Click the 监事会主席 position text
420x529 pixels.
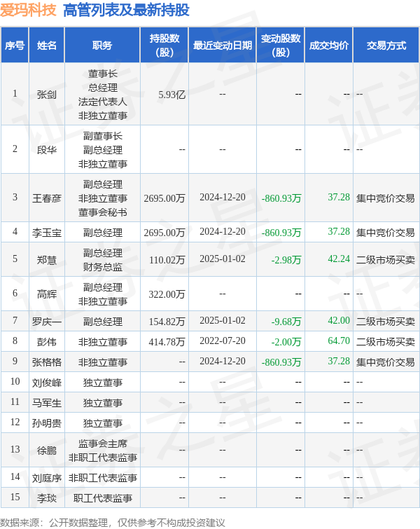pyautogui.click(x=102, y=444)
